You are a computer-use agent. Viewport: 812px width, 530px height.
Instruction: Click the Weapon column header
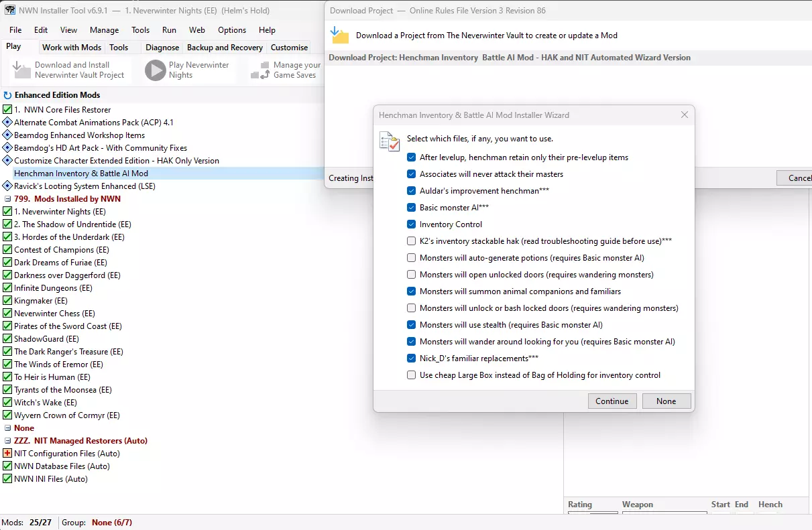[637, 505]
